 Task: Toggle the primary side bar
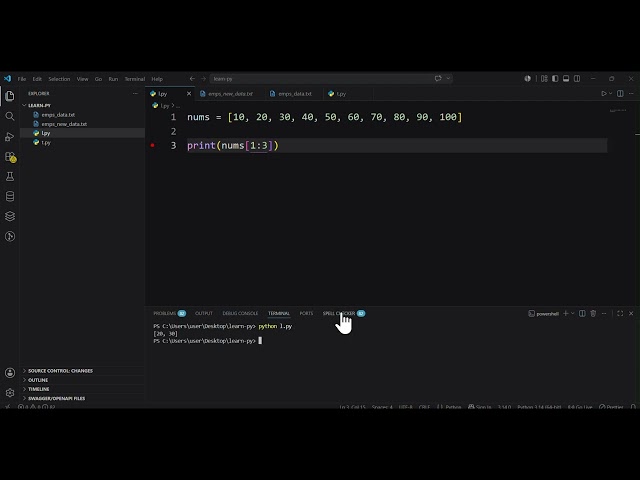[555, 78]
